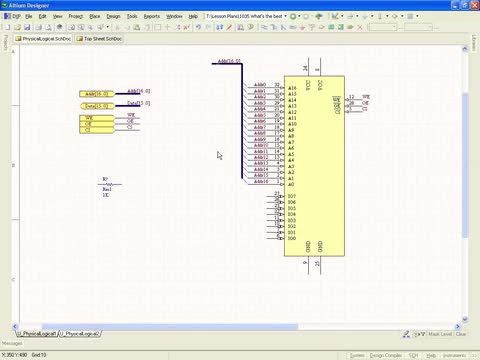Click the highlight pen icon near Mask Level
The width and height of the screenshot is (480, 360).
pos(406,334)
